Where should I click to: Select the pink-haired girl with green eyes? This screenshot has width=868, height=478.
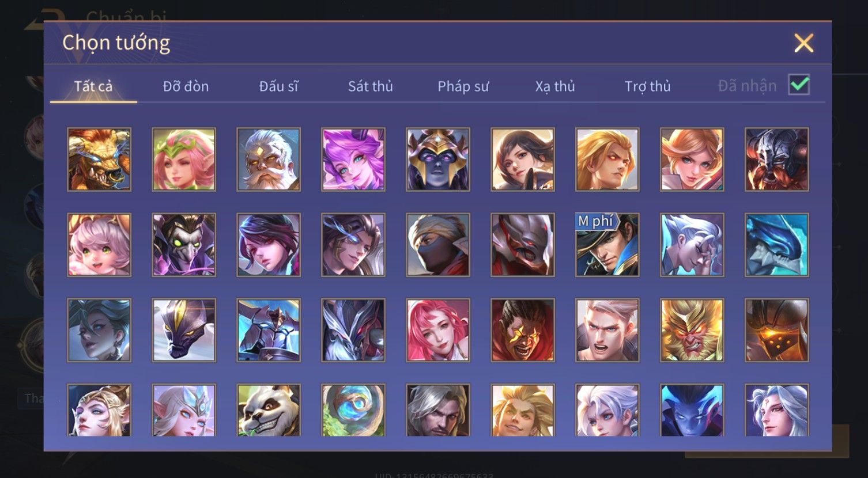[99, 245]
